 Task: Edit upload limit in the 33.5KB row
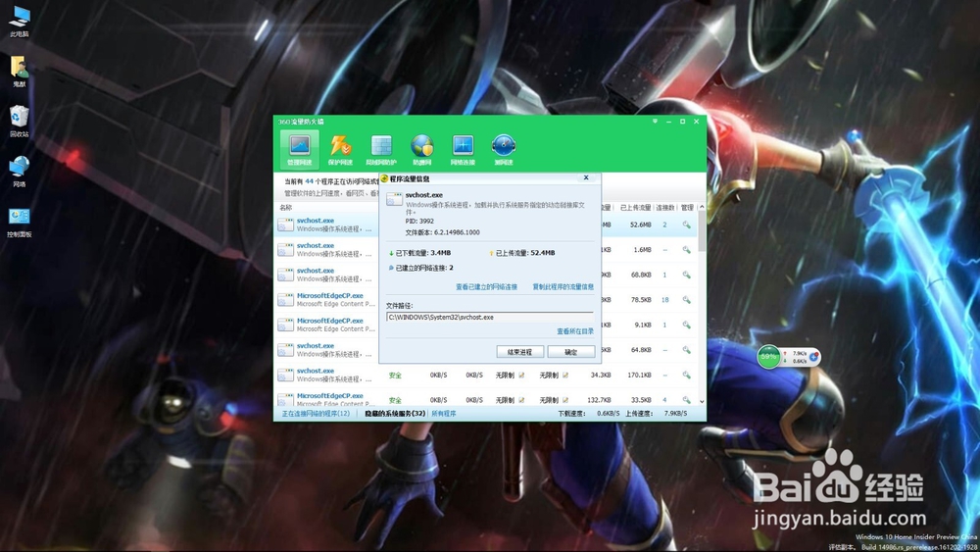click(x=565, y=400)
